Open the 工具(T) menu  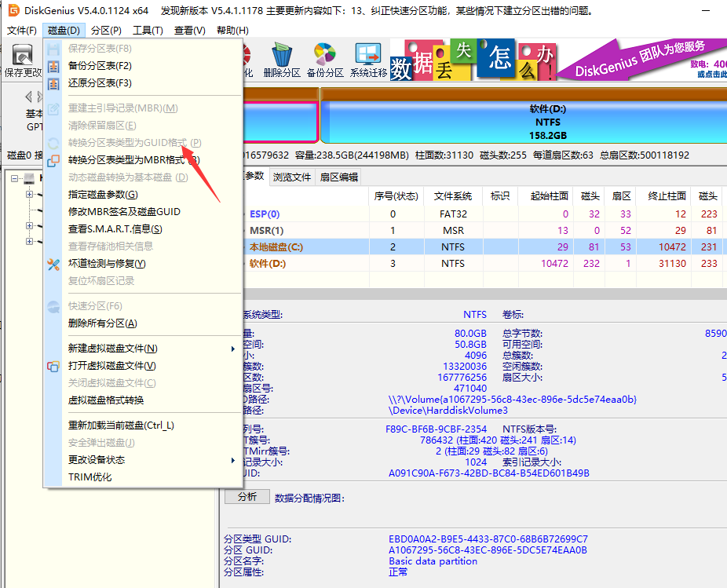(148, 29)
